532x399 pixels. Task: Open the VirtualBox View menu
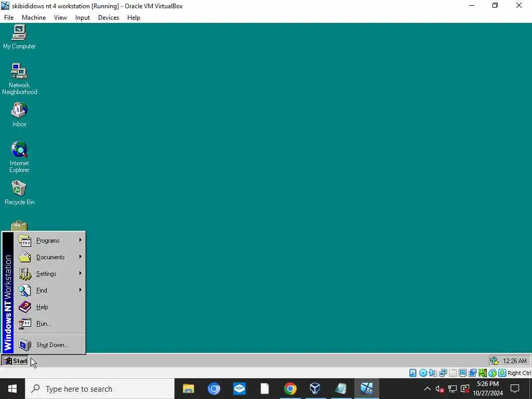click(60, 18)
